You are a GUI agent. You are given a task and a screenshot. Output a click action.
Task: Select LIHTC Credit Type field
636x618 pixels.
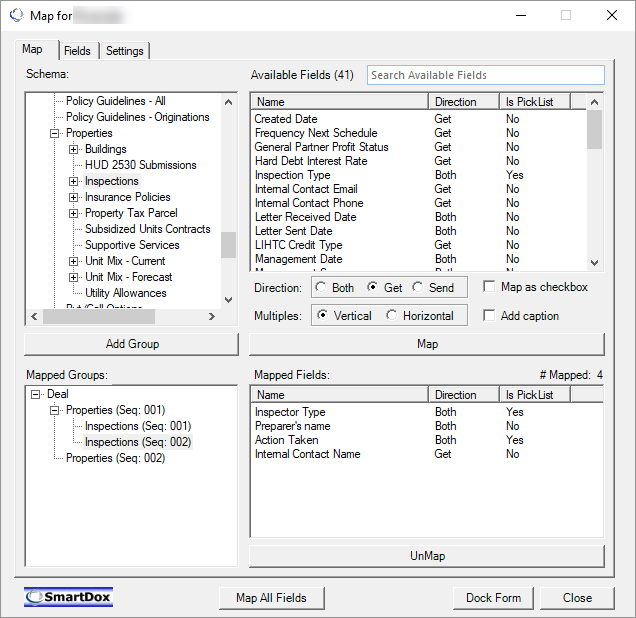[x=299, y=245]
